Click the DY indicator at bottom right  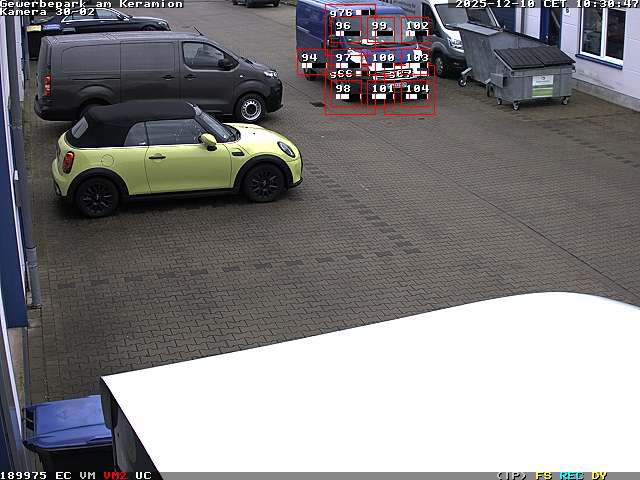click(x=599, y=475)
